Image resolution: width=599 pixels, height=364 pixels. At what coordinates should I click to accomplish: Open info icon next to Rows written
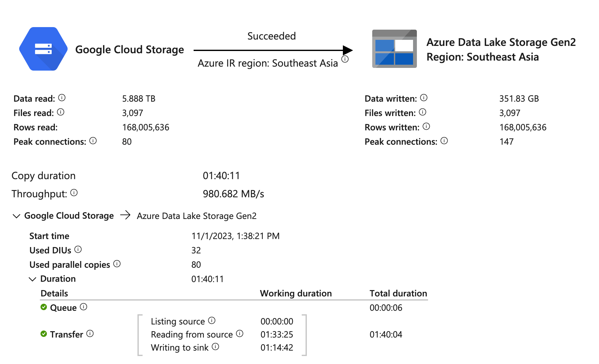[x=426, y=127]
